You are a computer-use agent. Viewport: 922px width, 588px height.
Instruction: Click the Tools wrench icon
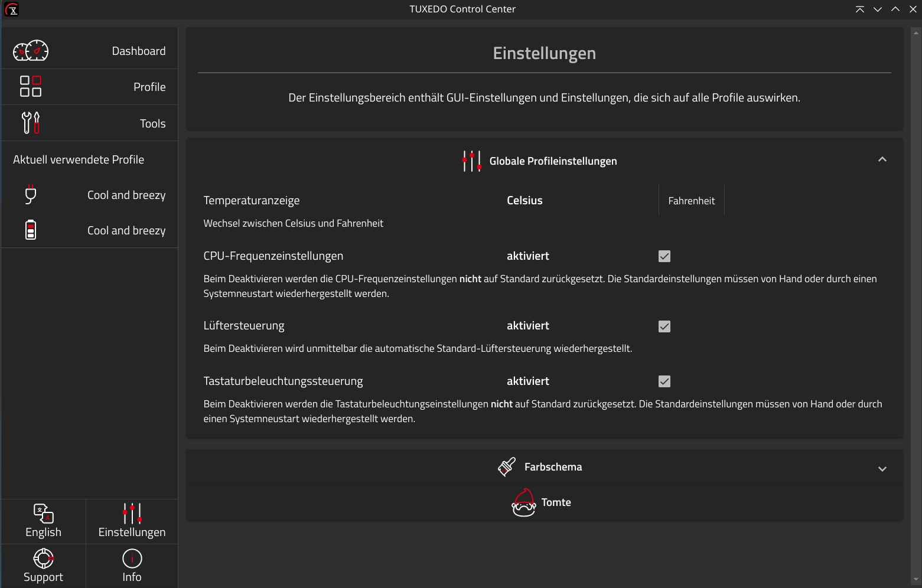pyautogui.click(x=31, y=123)
